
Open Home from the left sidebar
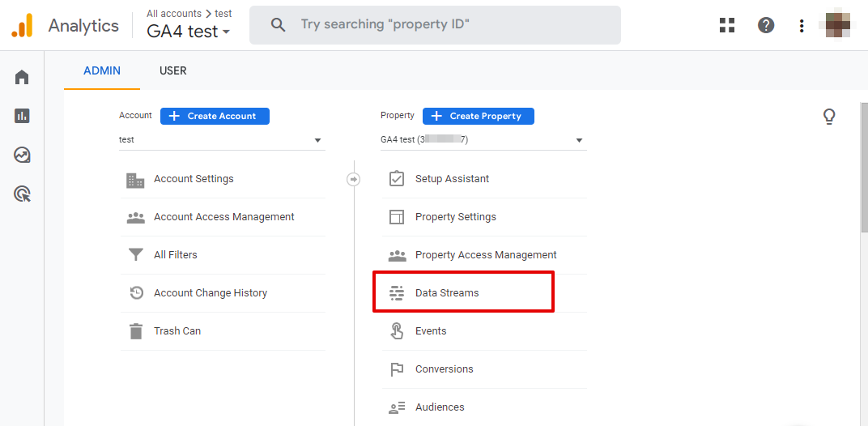coord(22,77)
